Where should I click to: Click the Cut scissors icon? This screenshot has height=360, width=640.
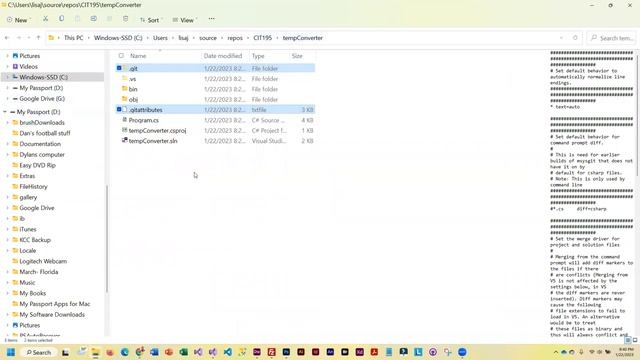(x=45, y=19)
